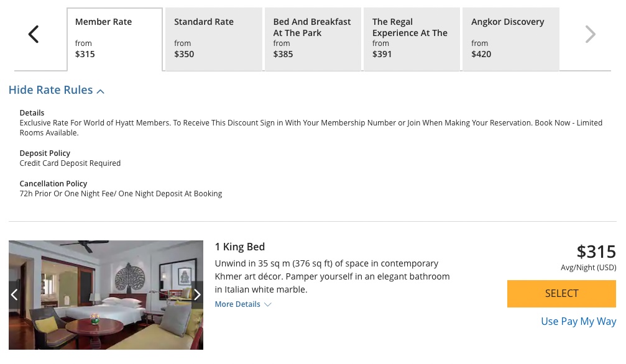Click the Deposit Policy heading
Image resolution: width=626 pixels, height=364 pixels.
[x=45, y=153]
